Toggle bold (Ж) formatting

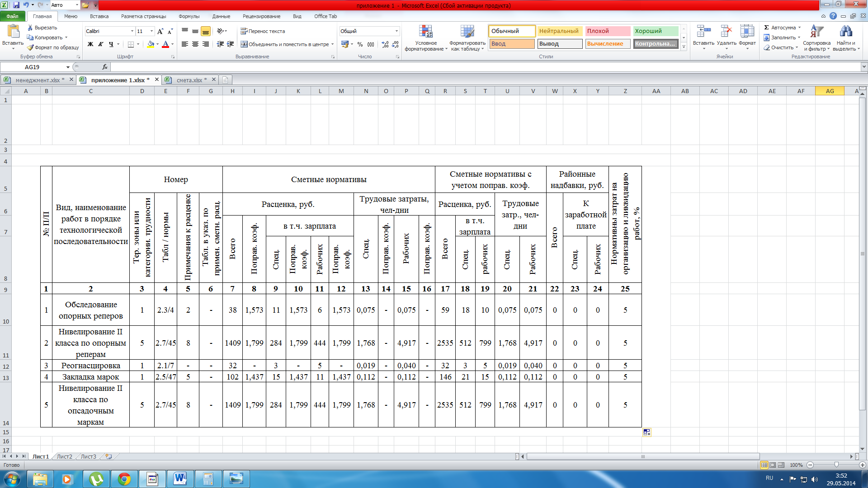coord(90,44)
